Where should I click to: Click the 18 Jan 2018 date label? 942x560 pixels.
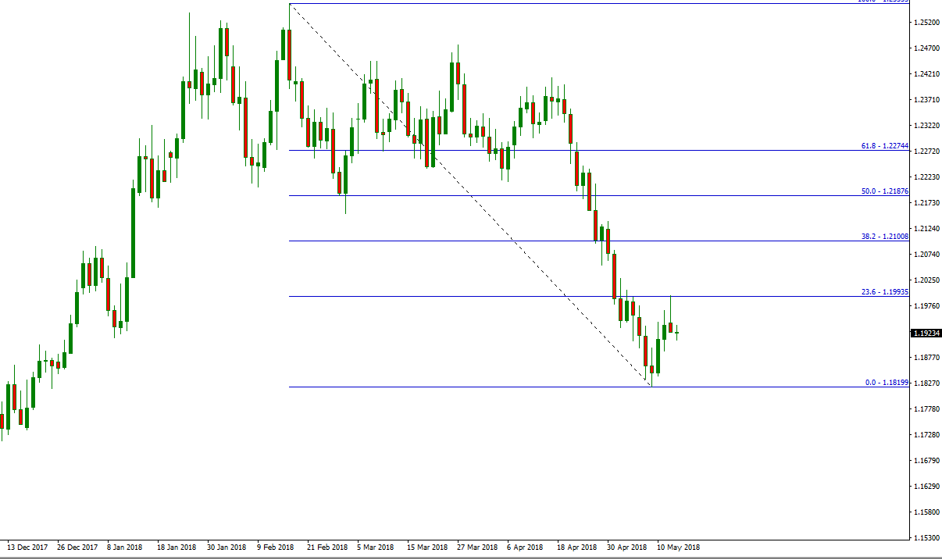coord(177,548)
